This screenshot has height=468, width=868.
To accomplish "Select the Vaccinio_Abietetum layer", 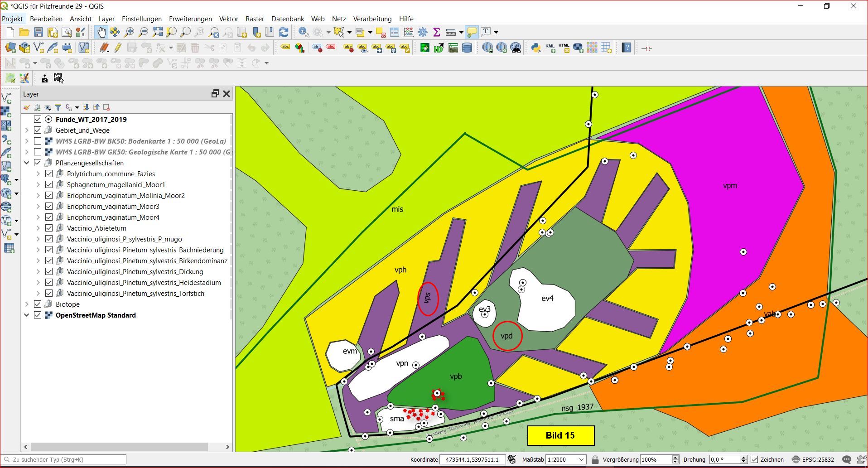I will click(96, 228).
